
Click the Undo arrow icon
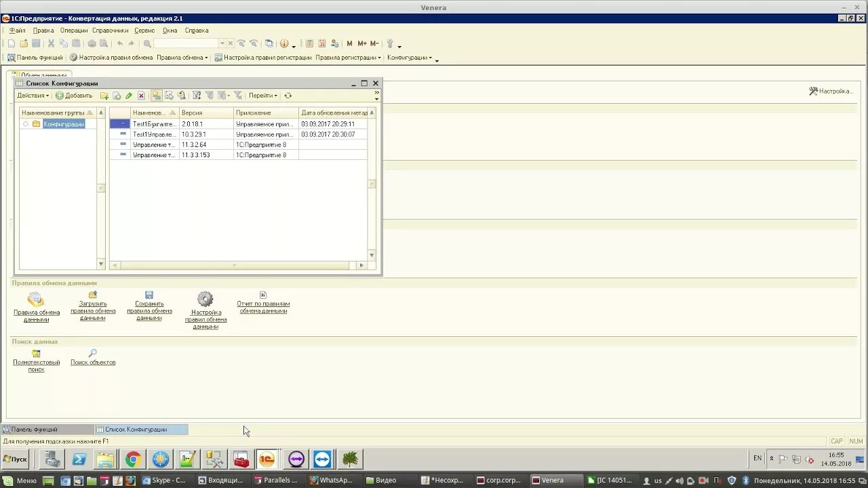pyautogui.click(x=119, y=43)
